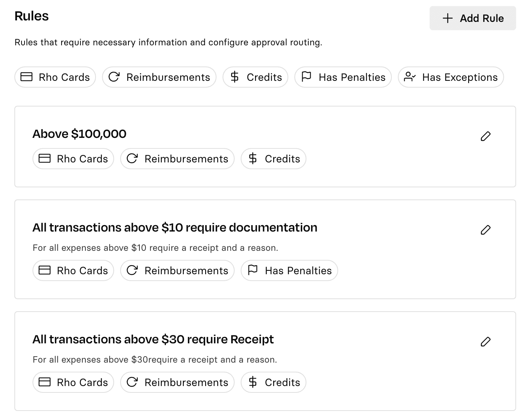Select the Rho Cards tag on the $100,000 rule
The image size is (532, 417).
tap(73, 159)
